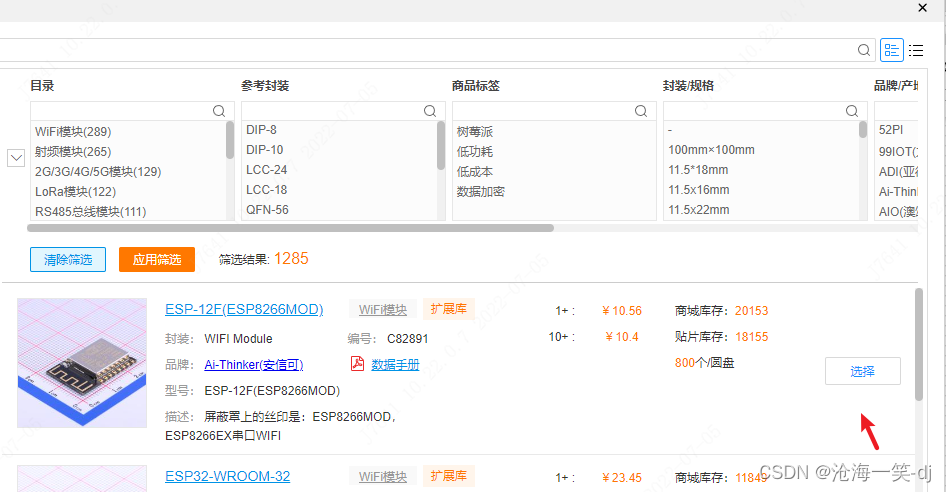Viewport: 946px width, 492px height.
Task: Click search icon in 封装/规格 filter box
Action: 851,110
